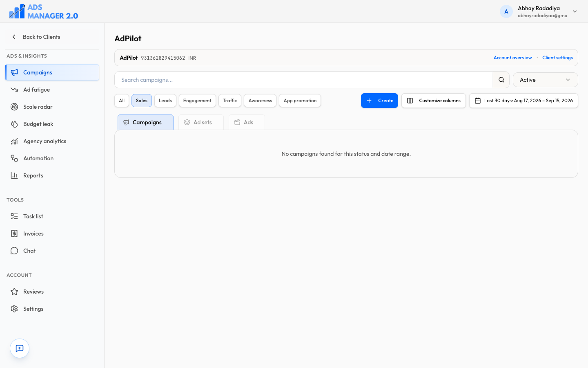The height and width of the screenshot is (368, 588).
Task: Select the App promotion objective filter
Action: (x=300, y=101)
